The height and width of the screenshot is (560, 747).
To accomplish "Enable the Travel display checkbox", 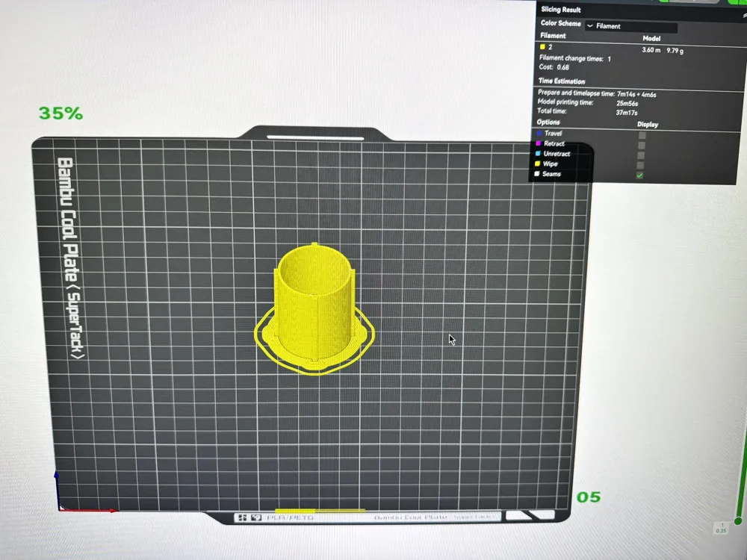I will 642,135.
